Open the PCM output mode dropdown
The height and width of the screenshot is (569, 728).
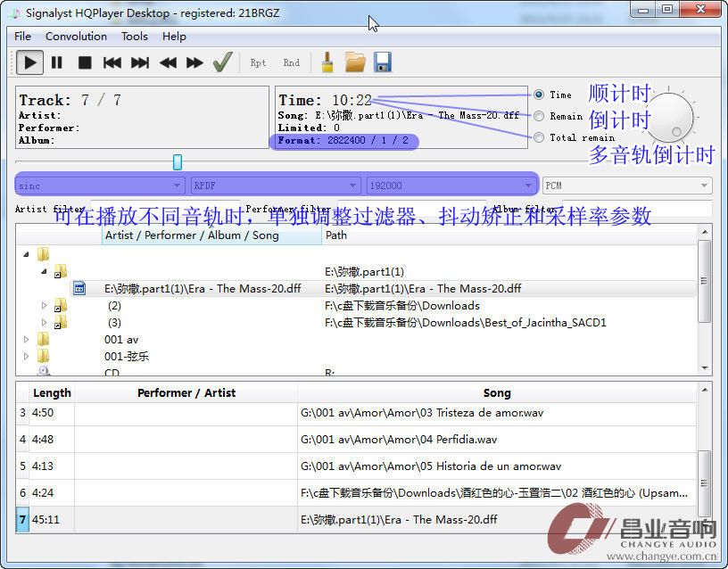[x=627, y=186]
